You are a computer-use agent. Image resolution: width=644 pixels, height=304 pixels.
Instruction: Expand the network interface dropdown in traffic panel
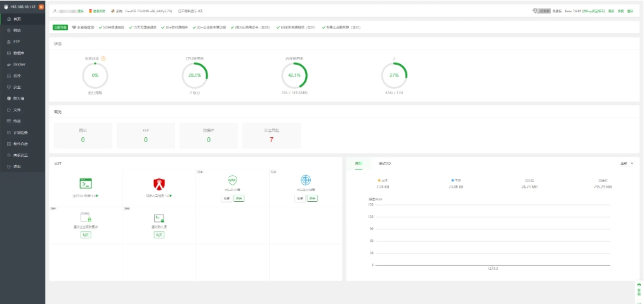pyautogui.click(x=627, y=163)
